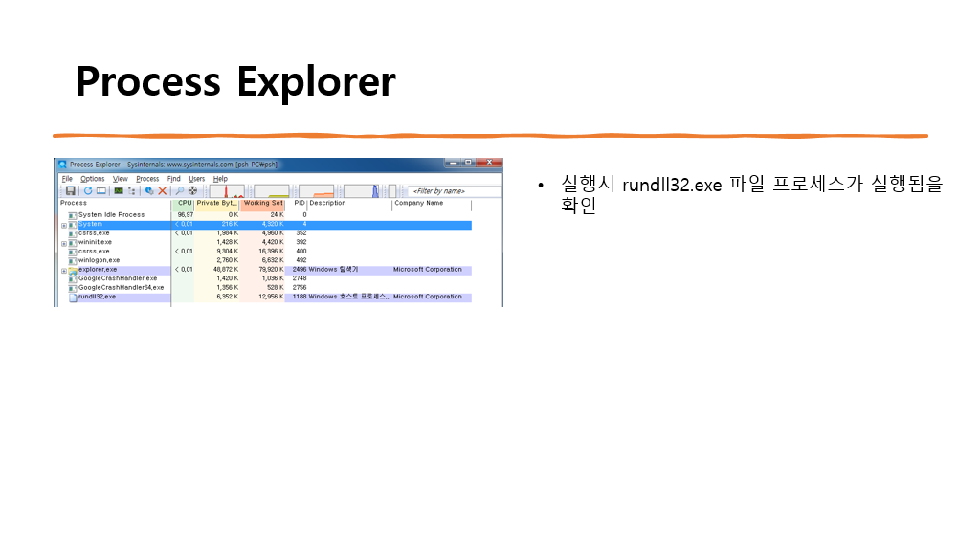Click the winlogon.exe process icon
Screen dimensions: 980x551
click(73, 260)
